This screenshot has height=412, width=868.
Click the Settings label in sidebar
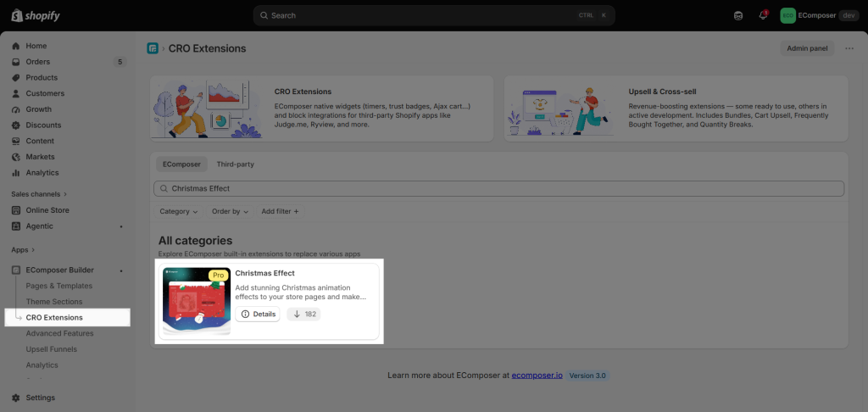point(41,398)
